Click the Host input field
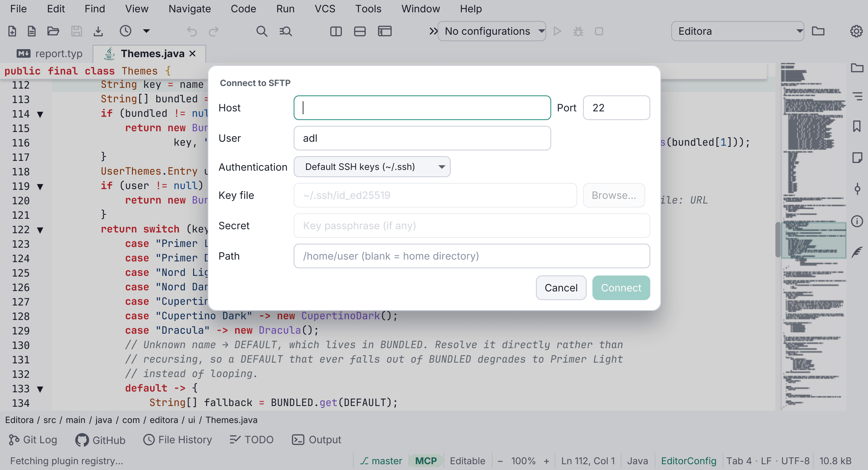 pyautogui.click(x=422, y=108)
